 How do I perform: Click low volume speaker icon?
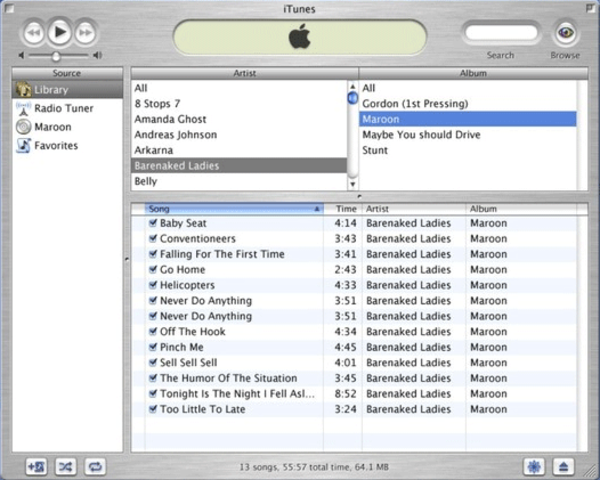pyautogui.click(x=21, y=56)
